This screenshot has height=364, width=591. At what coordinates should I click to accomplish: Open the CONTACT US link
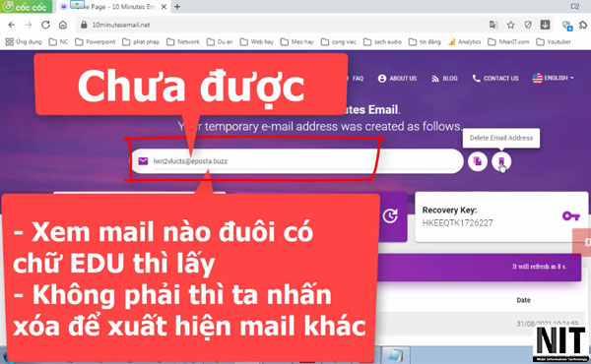(495, 79)
